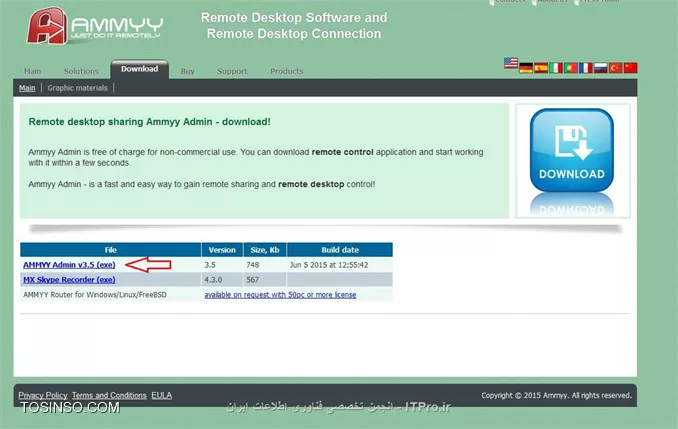Image resolution: width=678 pixels, height=429 pixels.
Task: Click the size cell 748
Action: 253,265
